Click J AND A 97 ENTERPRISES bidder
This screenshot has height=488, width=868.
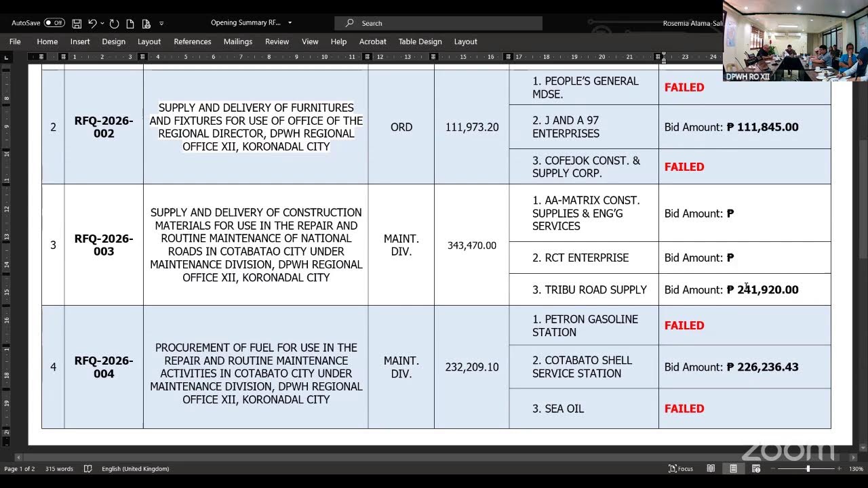[x=584, y=127]
